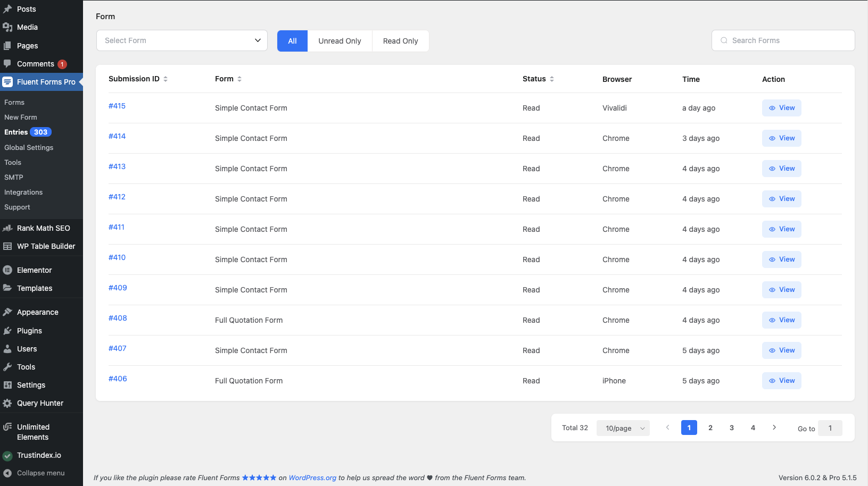Open the Select Form dropdown

[x=181, y=40]
